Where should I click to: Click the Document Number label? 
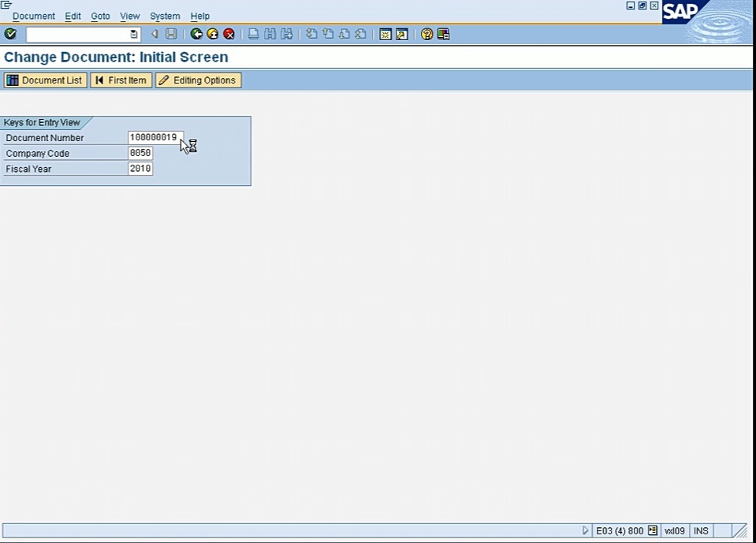[45, 138]
